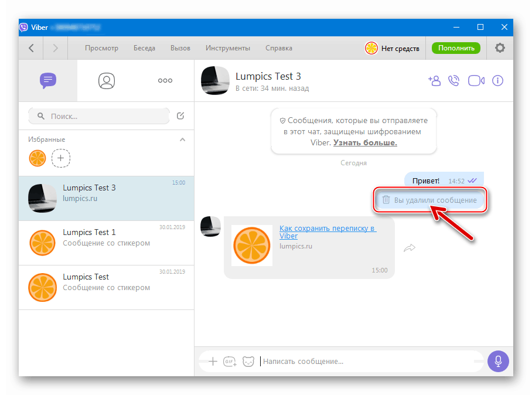Collapse the Избранные section
The width and height of the screenshot is (532, 395).
[x=182, y=139]
